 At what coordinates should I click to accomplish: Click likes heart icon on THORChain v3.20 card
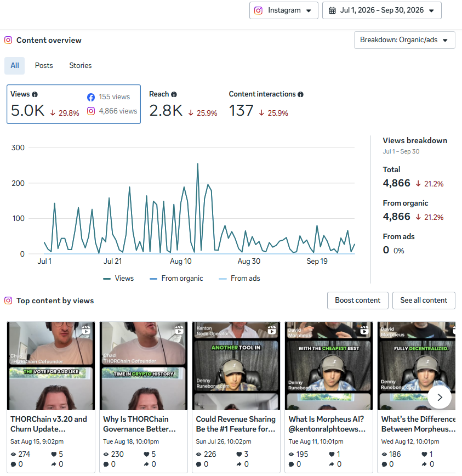[x=54, y=454]
